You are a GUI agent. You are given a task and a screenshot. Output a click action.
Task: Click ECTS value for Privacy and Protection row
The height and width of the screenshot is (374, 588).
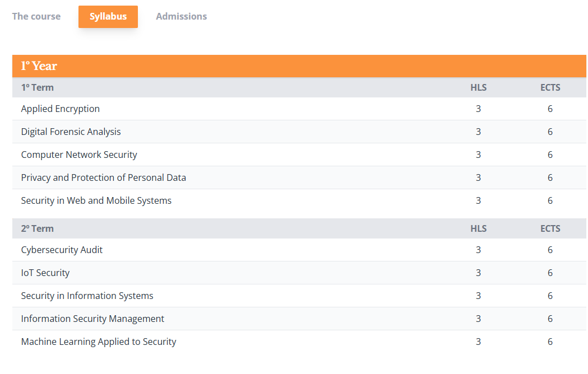(x=550, y=177)
